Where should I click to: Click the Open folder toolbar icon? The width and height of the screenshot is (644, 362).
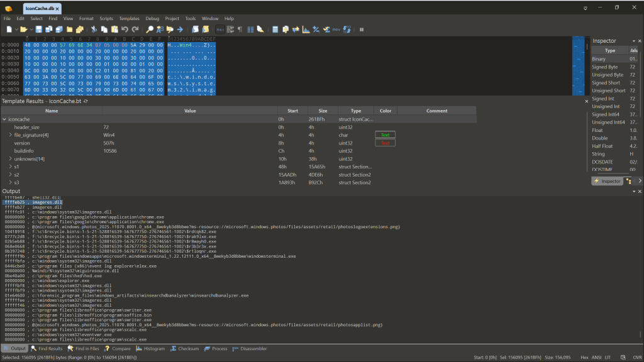tap(23, 30)
